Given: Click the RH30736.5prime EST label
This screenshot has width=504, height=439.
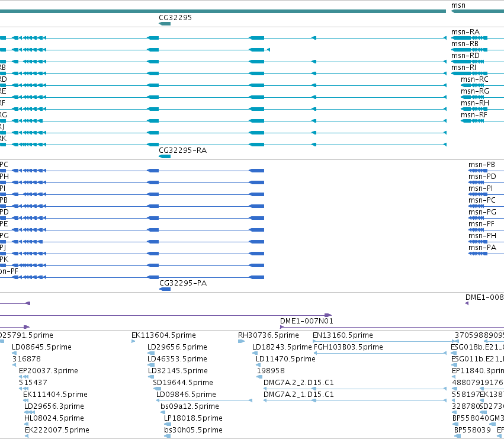Looking at the screenshot, I should coord(268,335).
